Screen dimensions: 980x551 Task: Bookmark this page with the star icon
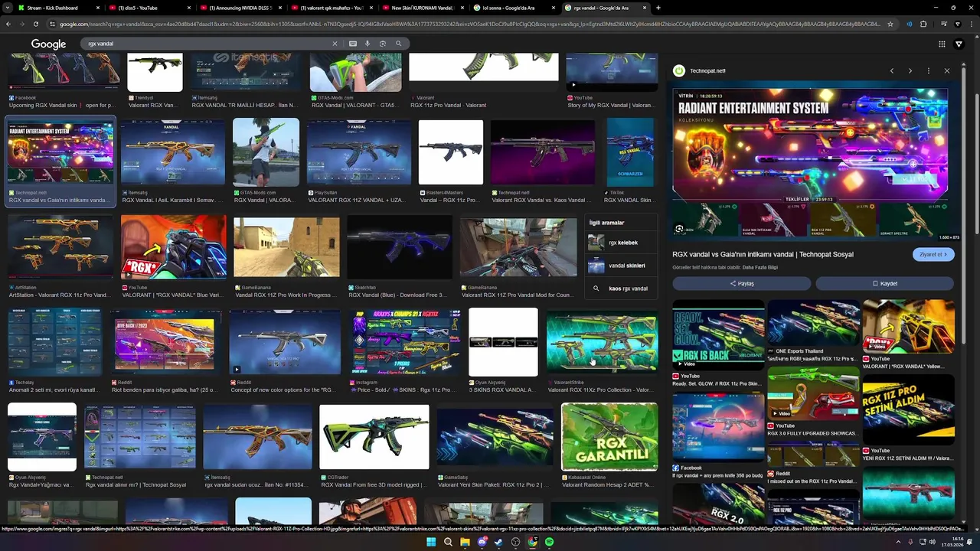(890, 24)
